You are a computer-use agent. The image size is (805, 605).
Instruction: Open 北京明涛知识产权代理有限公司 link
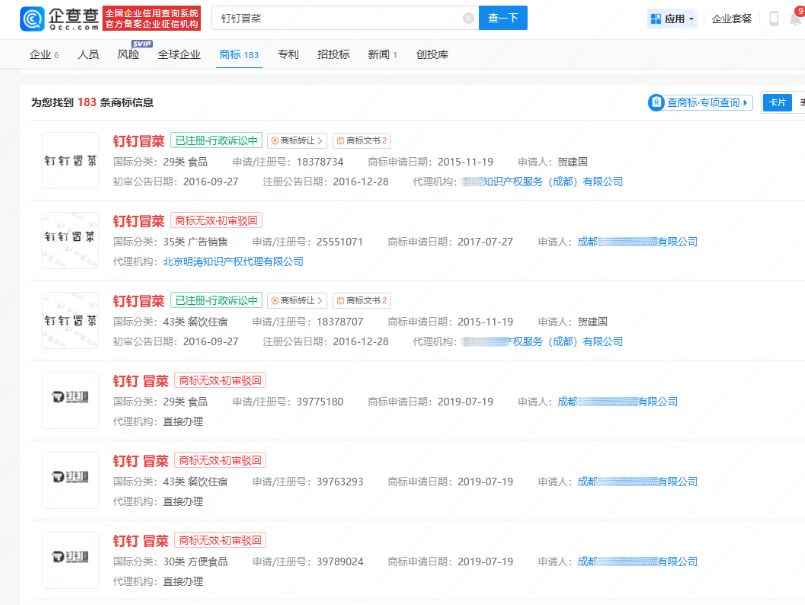[233, 262]
